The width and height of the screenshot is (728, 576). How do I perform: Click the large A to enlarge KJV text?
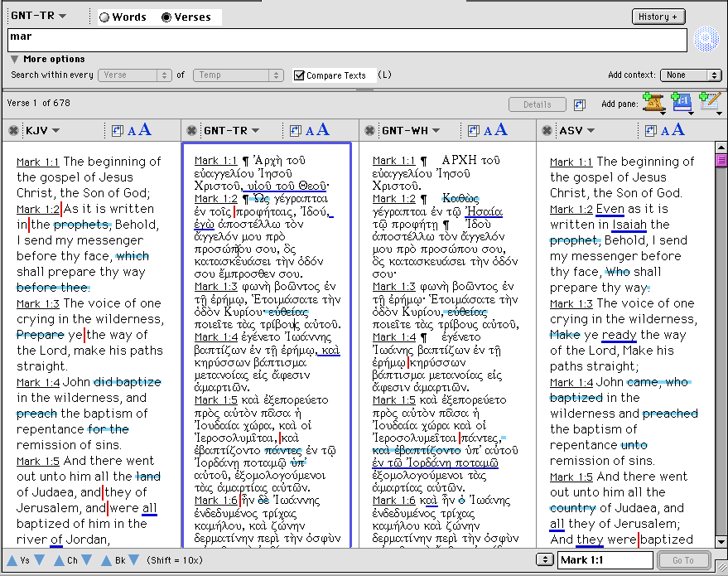pyautogui.click(x=145, y=129)
